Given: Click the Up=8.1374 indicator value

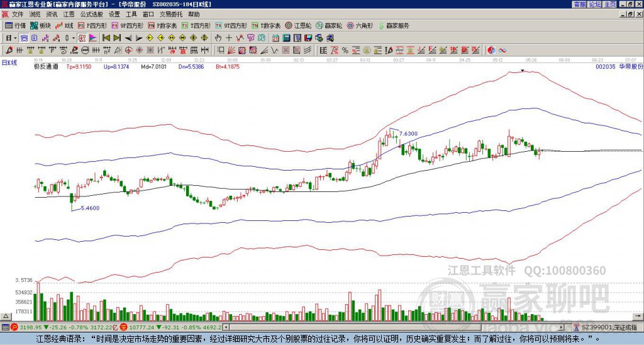Looking at the screenshot, I should [x=116, y=66].
